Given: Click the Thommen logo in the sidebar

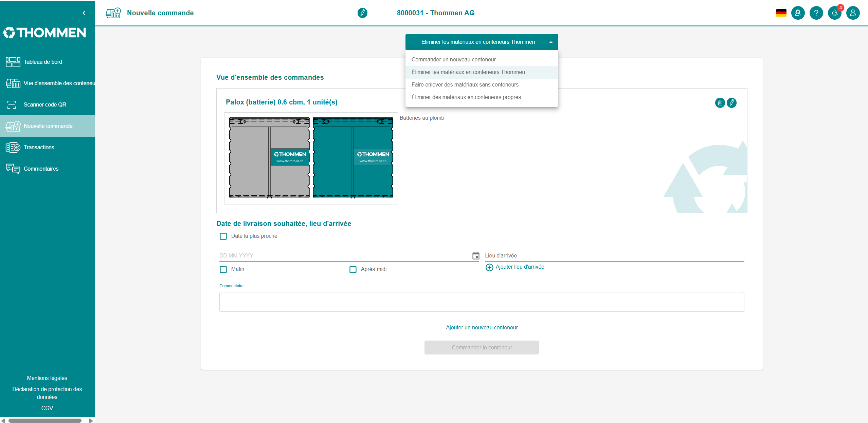Looking at the screenshot, I should 44,33.
